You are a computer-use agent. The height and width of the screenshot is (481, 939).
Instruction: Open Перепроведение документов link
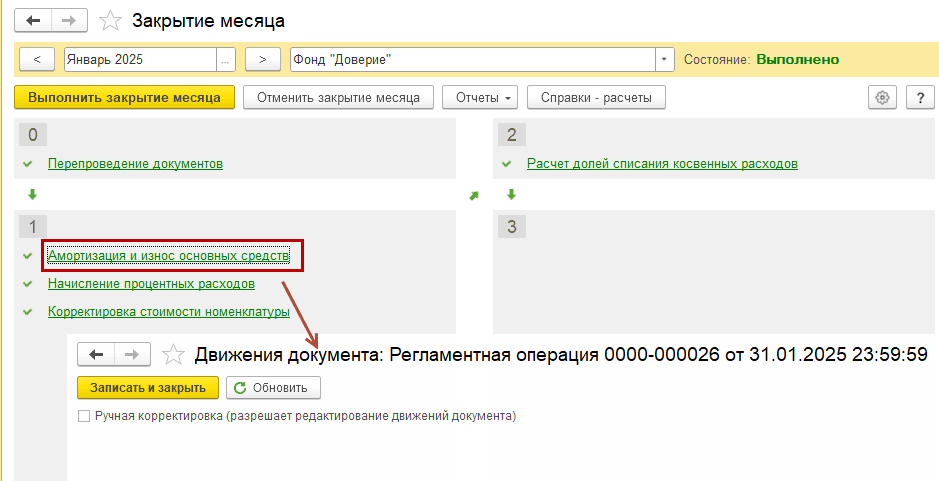[x=135, y=164]
